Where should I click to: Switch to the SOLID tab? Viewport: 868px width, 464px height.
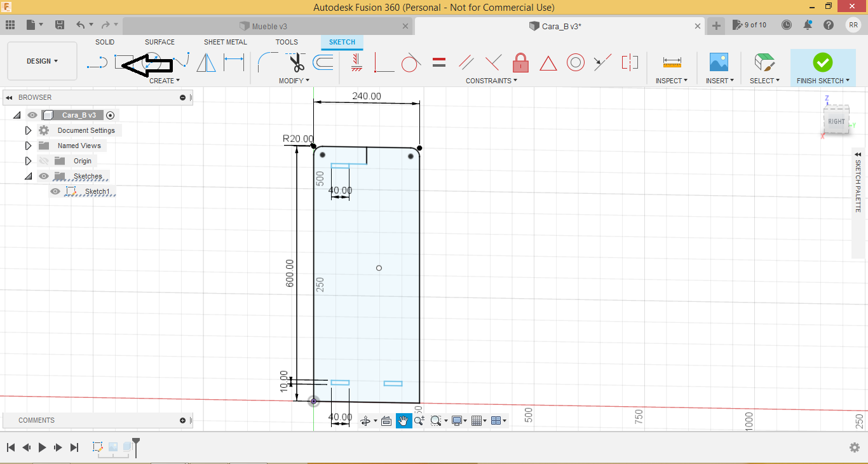tap(105, 42)
